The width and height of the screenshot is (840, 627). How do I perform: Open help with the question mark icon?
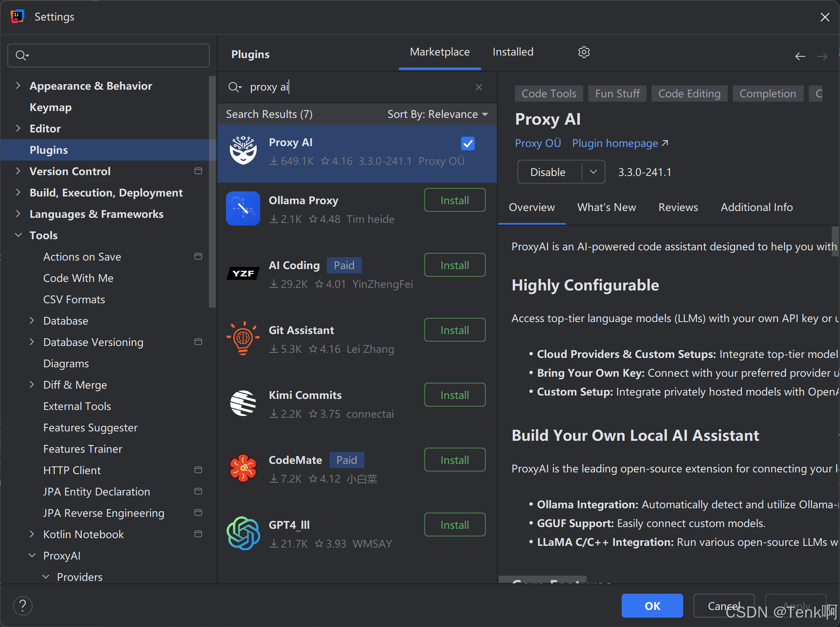coord(23,606)
